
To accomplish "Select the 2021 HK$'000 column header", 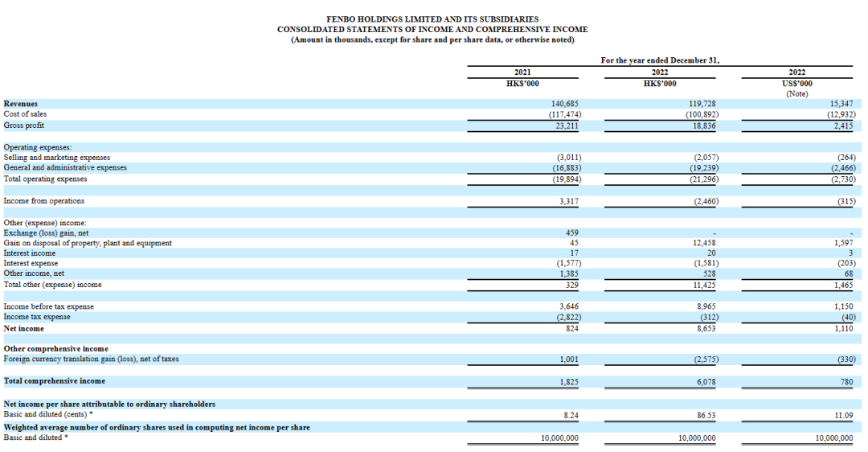I will 522,84.
